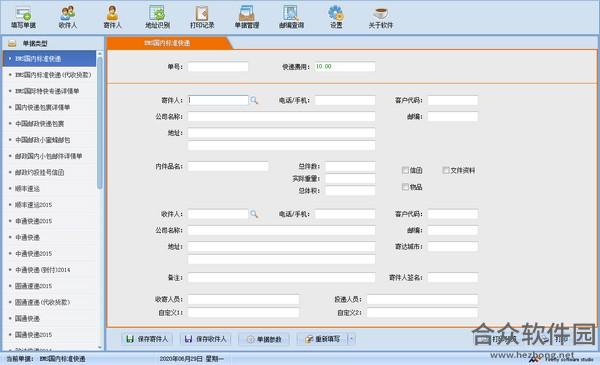Switch to the orange EMS国内标准快递 tab
The image size is (600, 365).
click(167, 43)
